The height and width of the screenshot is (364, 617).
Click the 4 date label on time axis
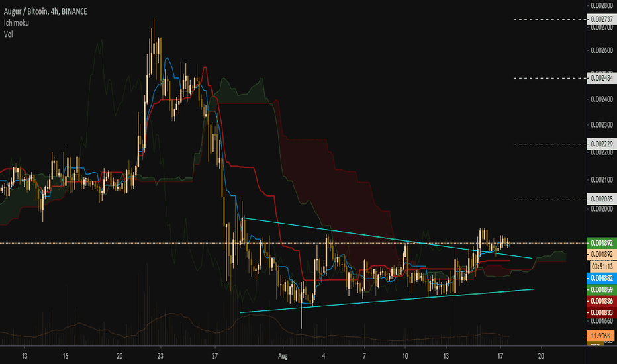(x=324, y=356)
